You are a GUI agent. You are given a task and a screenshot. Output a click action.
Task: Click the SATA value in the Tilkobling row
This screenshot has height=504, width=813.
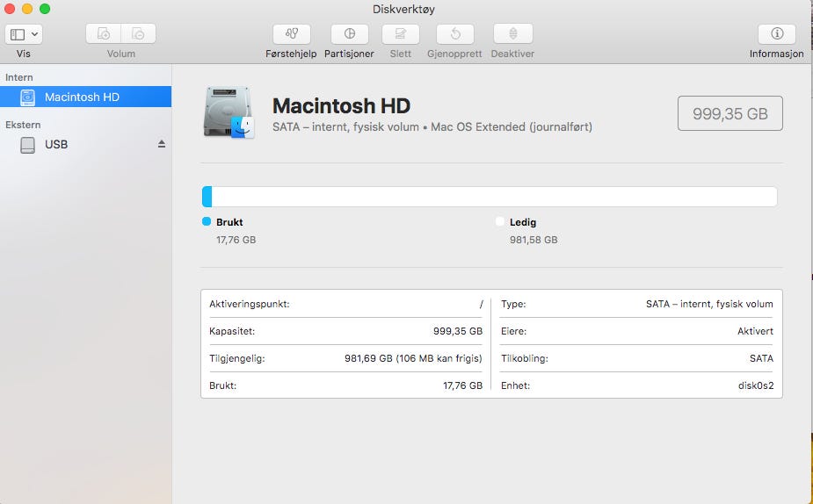click(x=761, y=358)
